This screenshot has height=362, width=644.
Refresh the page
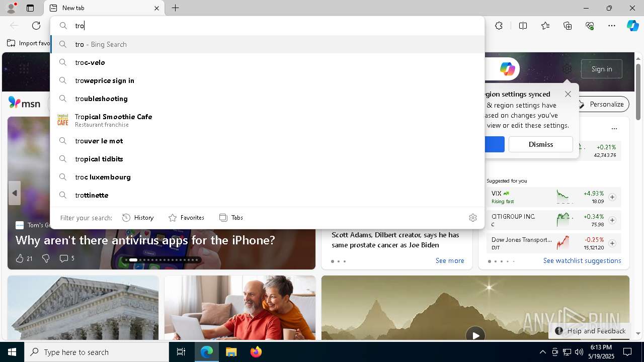point(36,26)
